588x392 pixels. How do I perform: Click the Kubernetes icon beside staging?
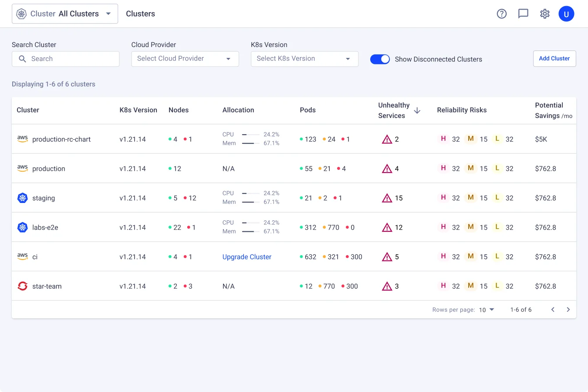[x=23, y=198]
